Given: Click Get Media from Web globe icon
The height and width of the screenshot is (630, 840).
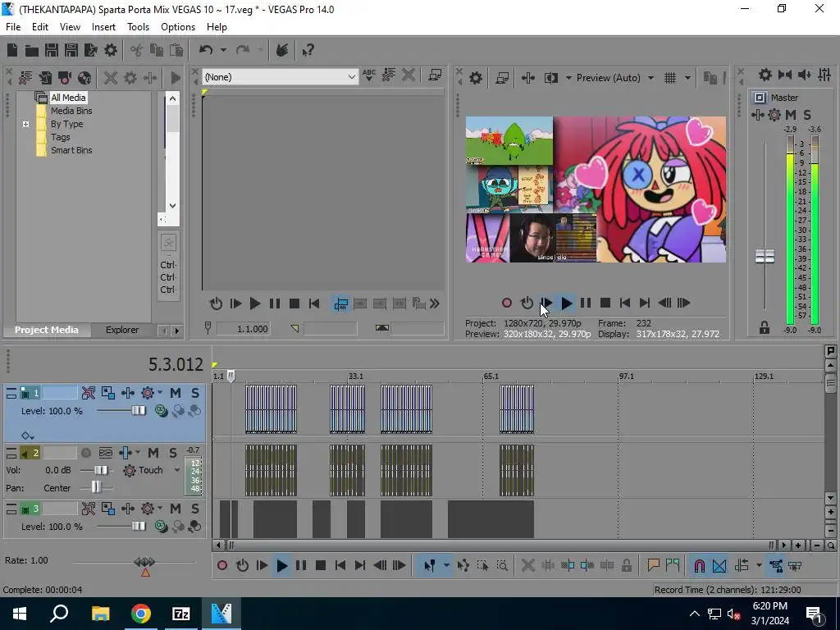Looking at the screenshot, I should click(84, 78).
